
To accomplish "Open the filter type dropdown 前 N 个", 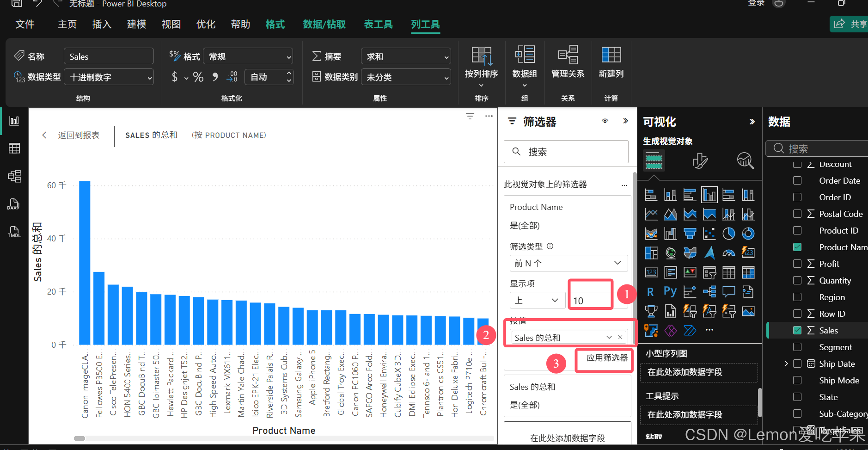I will click(x=568, y=263).
